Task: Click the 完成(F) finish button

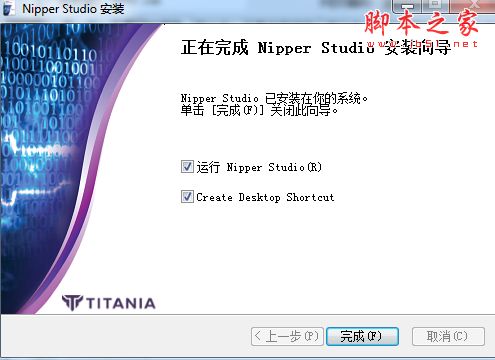Action: [x=362, y=336]
